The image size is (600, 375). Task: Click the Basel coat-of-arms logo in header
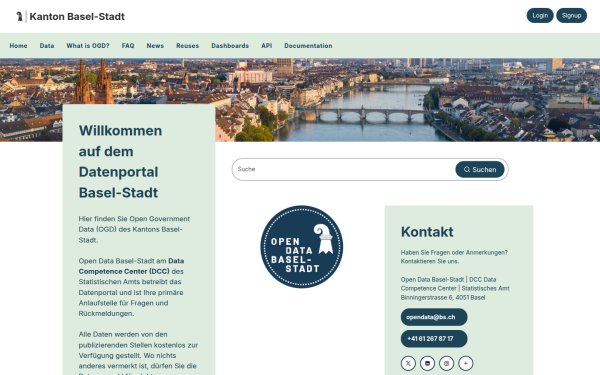20,16
